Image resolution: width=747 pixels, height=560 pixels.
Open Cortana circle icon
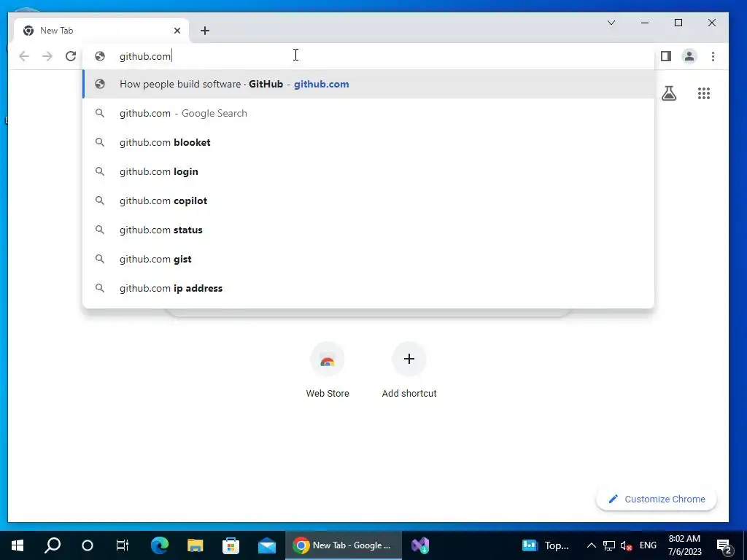point(88,545)
